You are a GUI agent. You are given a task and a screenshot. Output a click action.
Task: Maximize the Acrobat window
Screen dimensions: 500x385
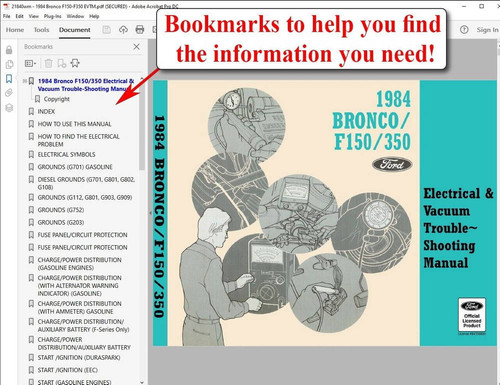(482, 6)
